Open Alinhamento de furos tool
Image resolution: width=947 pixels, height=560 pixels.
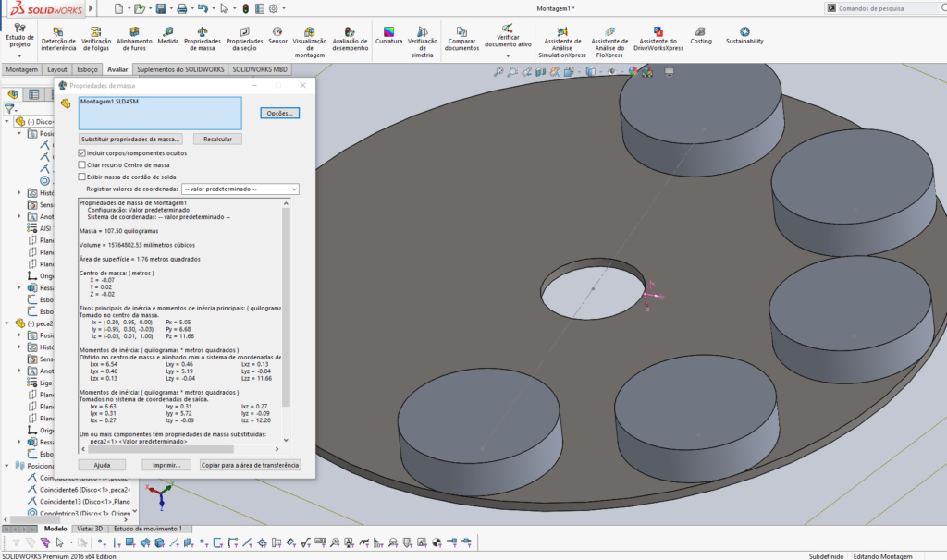tap(134, 39)
